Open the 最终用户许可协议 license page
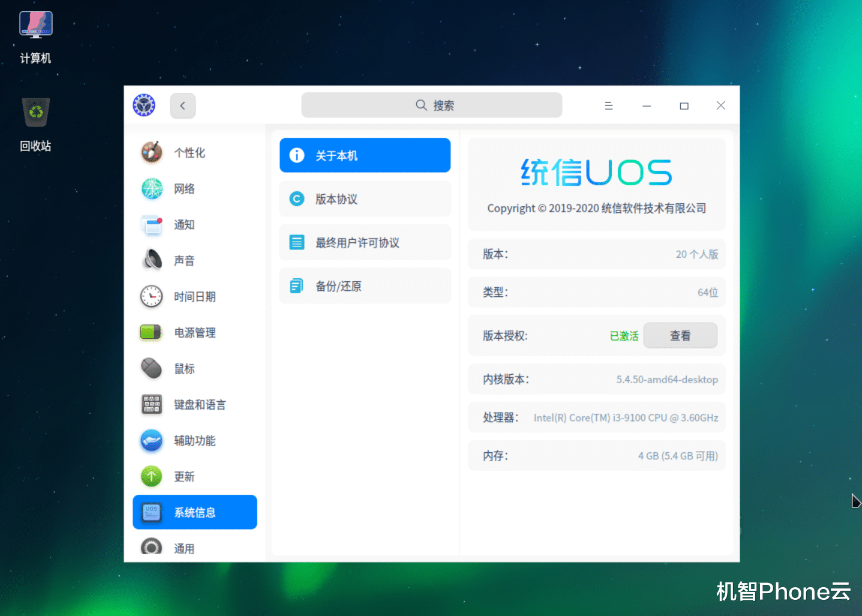This screenshot has width=862, height=616. click(x=365, y=242)
